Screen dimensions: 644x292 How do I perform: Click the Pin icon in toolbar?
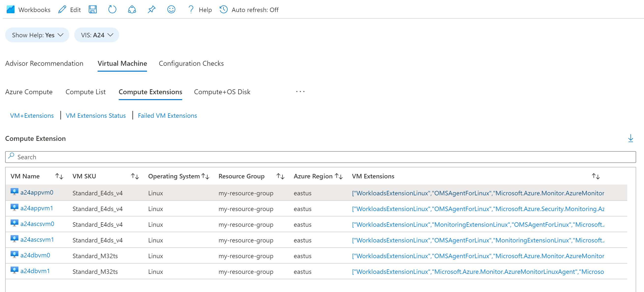pos(151,10)
